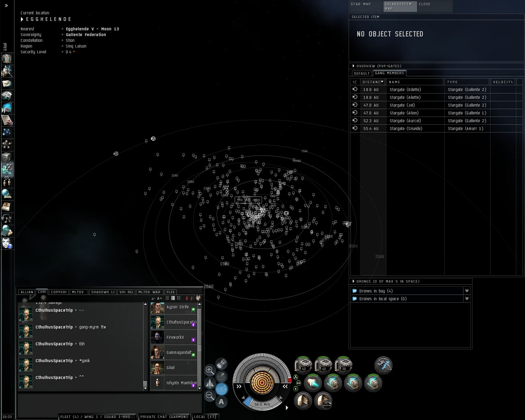The height and width of the screenshot is (420, 525).
Task: Open the Wallet sidebar icon
Action: [7, 169]
